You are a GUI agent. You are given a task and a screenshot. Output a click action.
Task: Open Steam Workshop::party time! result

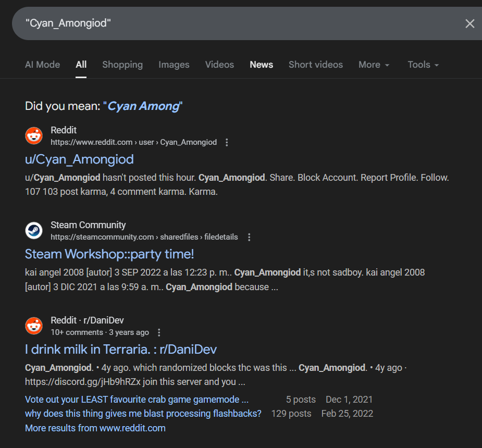pos(109,254)
